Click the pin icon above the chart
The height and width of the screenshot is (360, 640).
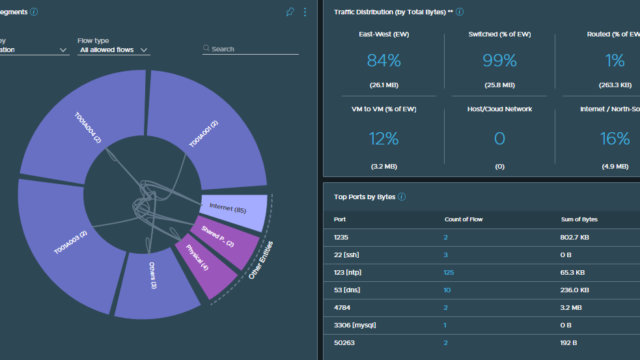(x=290, y=12)
